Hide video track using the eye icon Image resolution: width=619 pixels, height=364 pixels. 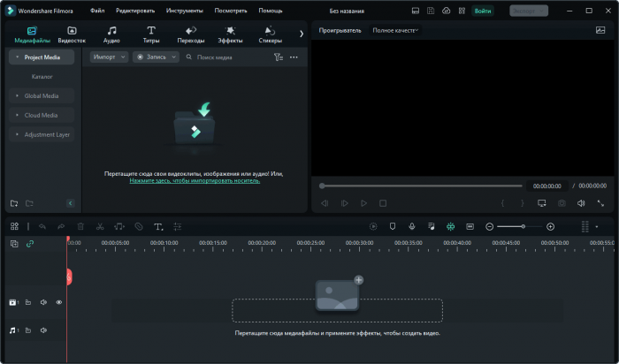[59, 302]
